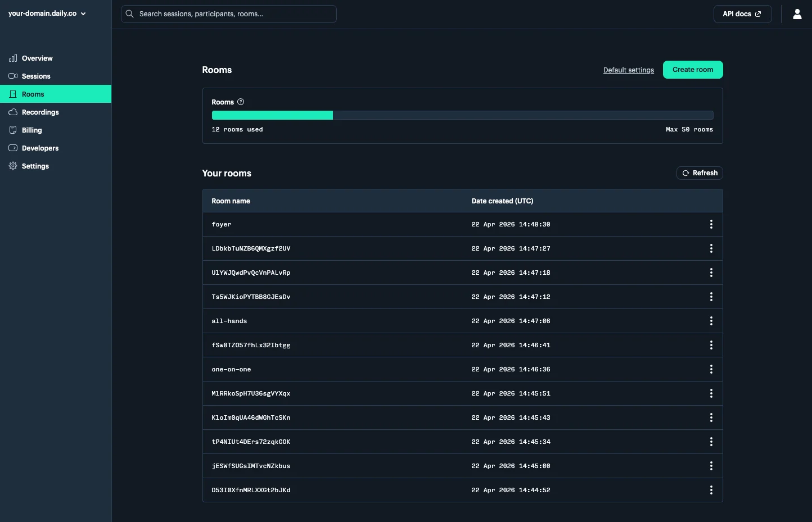
Task: Click room name KloIm0qUA46dWGhTcSKn
Action: 251,417
